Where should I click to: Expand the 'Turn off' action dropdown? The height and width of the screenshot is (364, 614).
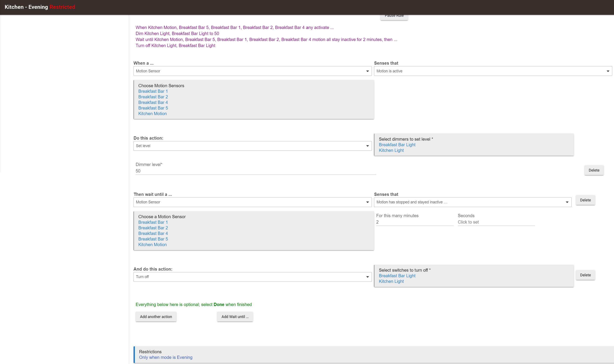[x=252, y=277]
